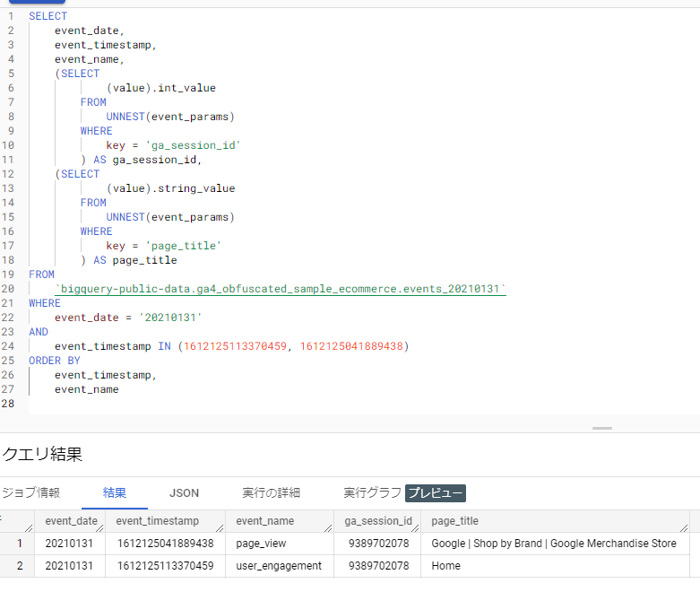Click the ga_session_id column header

pos(377,521)
